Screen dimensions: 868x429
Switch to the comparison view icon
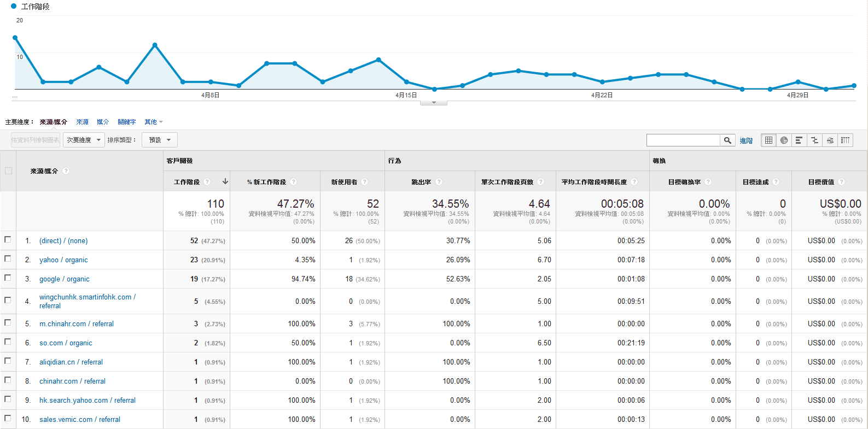point(814,140)
